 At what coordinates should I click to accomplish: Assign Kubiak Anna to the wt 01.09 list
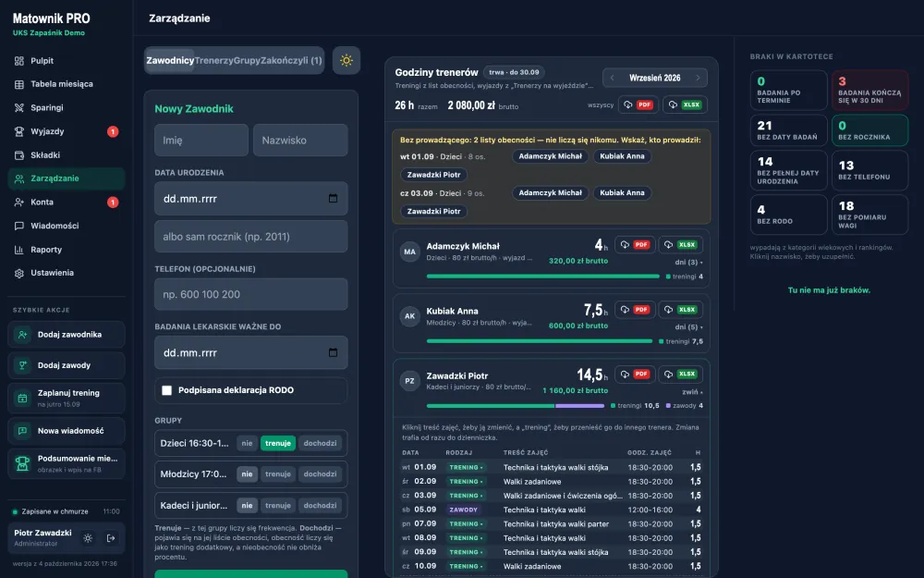(x=622, y=156)
